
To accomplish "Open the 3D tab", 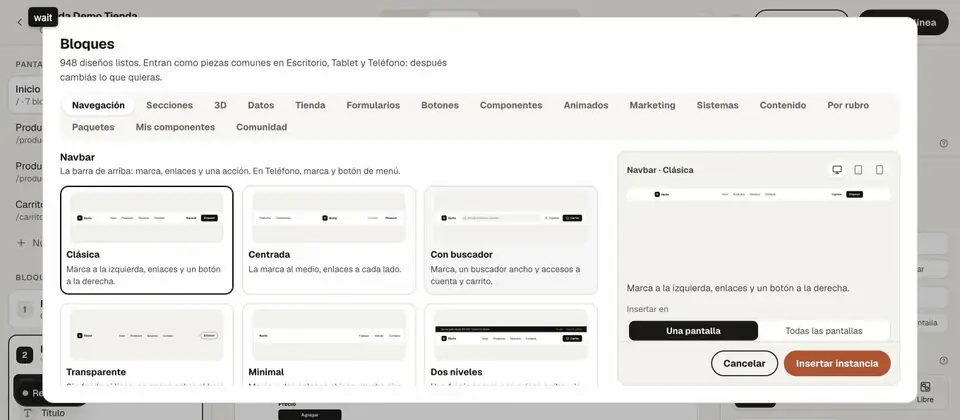I will tap(220, 105).
